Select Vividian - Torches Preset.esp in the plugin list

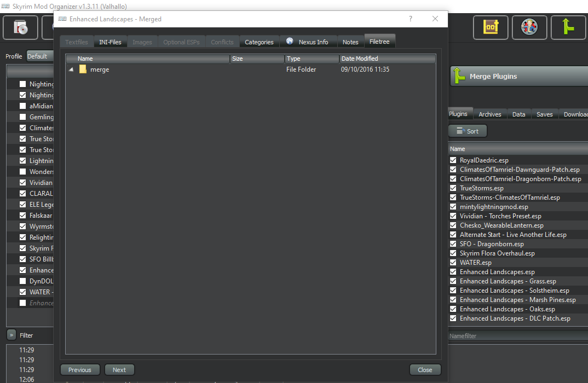coord(500,216)
